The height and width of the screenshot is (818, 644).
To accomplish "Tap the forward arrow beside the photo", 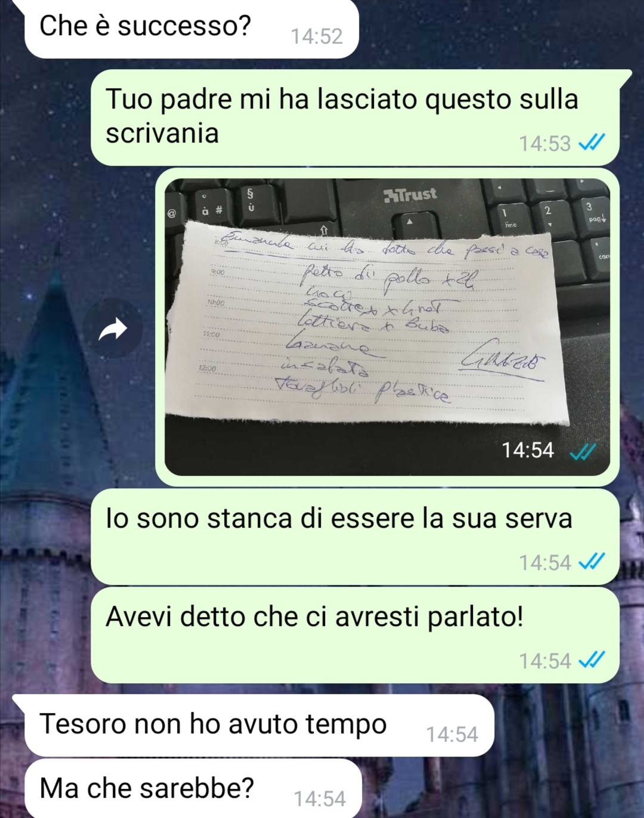I will [113, 328].
